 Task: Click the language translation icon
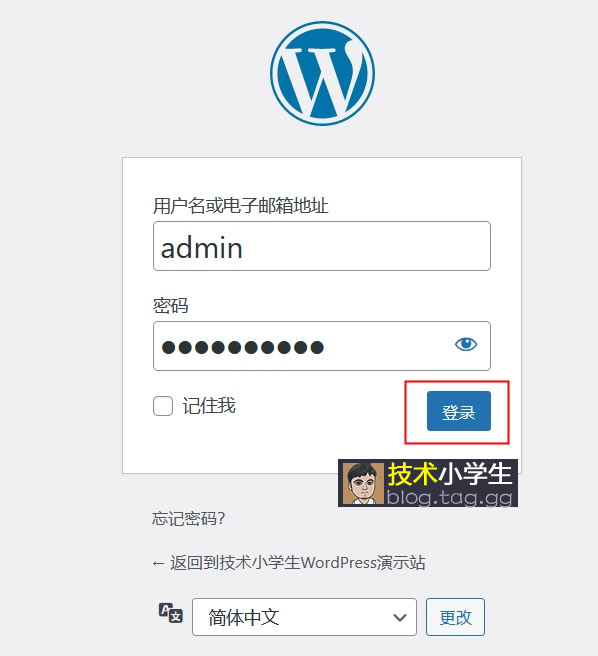coord(170,613)
